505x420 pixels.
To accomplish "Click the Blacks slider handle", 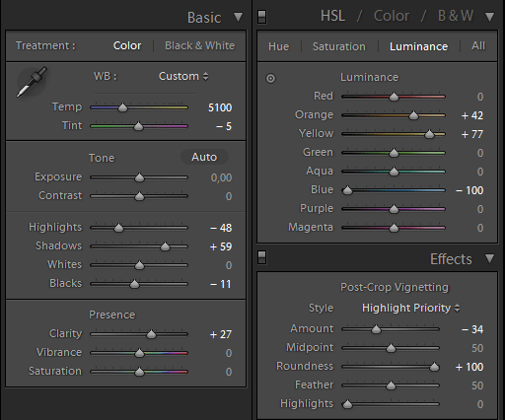I will [134, 284].
